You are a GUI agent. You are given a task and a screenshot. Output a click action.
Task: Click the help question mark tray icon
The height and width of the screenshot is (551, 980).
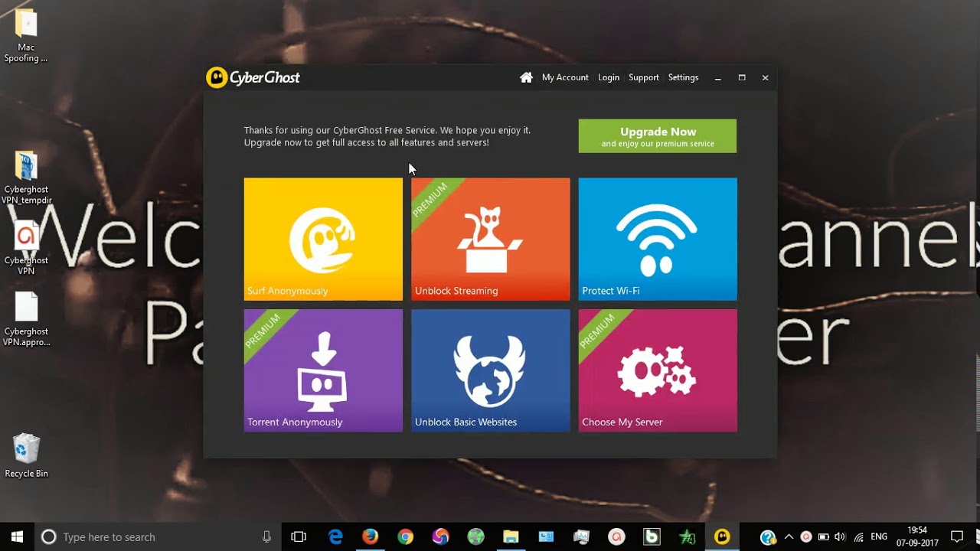click(768, 536)
